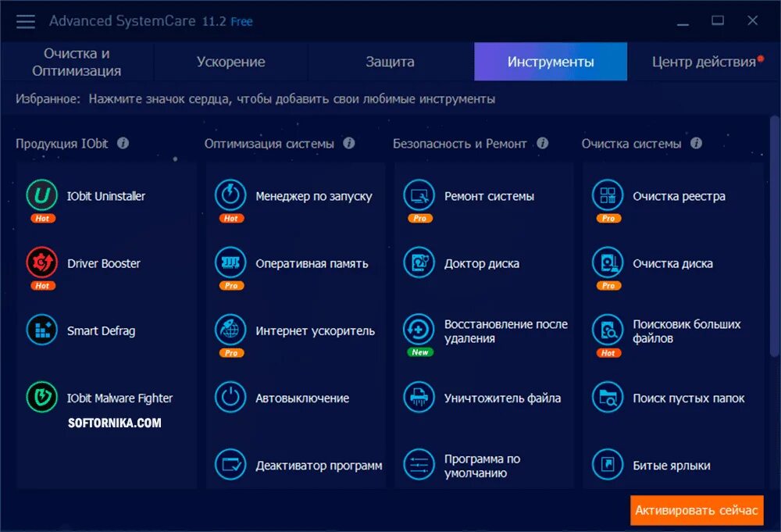The image size is (781, 532).
Task: Maximize the Advanced SystemCare window
Action: [x=717, y=20]
